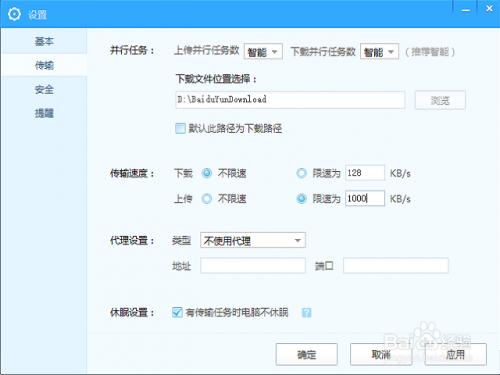Click the 浏览 browse button
Image resolution: width=500 pixels, height=375 pixels.
(x=440, y=100)
